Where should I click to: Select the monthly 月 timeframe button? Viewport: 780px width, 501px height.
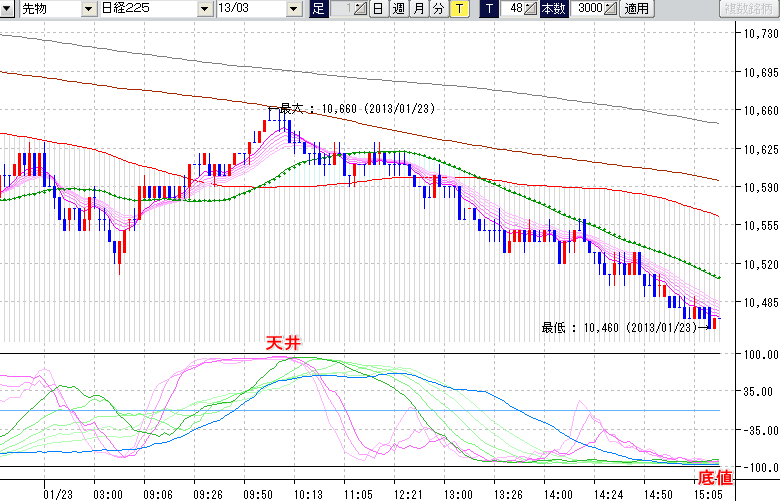click(x=418, y=9)
